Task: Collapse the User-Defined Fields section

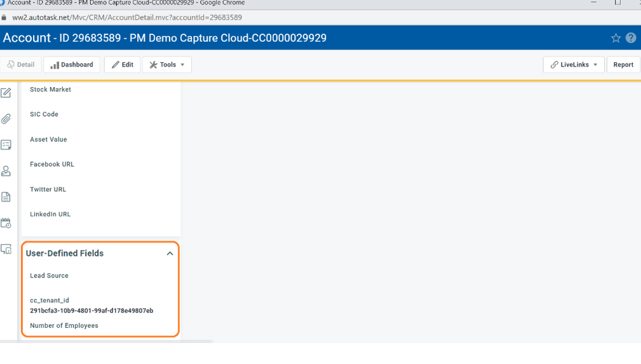Action: coord(170,253)
